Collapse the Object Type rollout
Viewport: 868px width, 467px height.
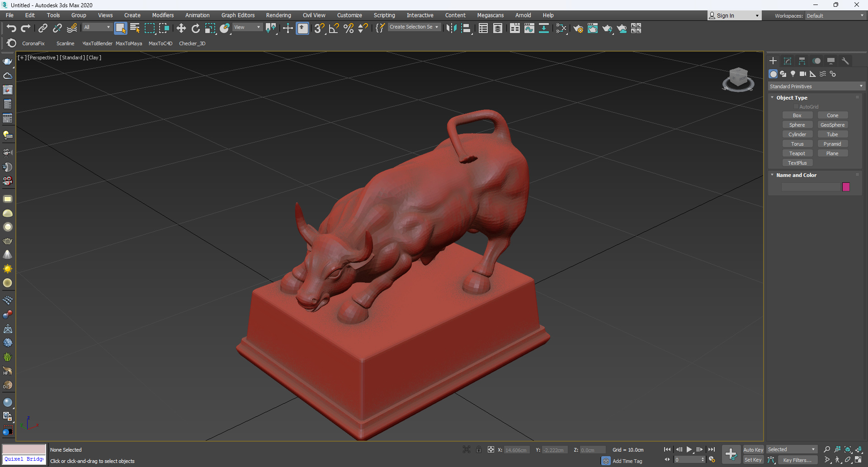click(x=792, y=98)
